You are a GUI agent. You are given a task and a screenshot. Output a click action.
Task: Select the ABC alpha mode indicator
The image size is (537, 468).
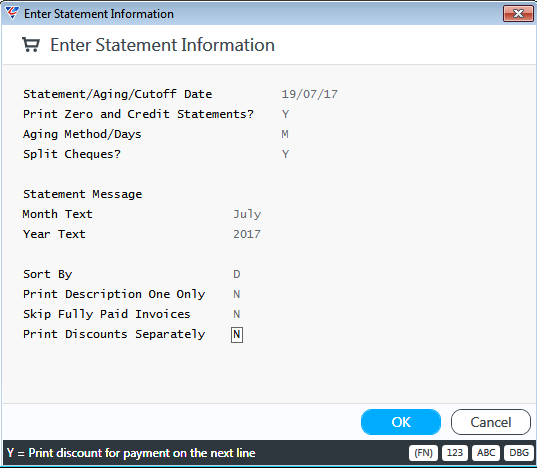[486, 453]
